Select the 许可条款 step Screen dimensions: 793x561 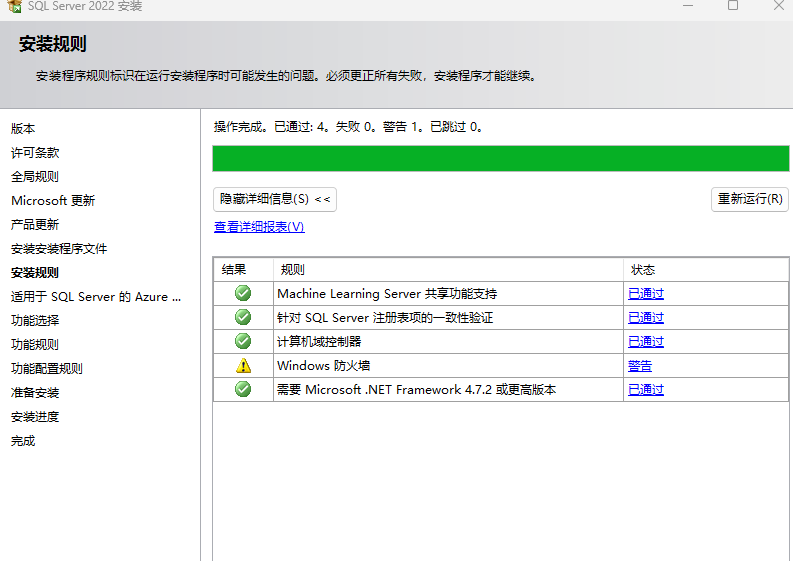point(35,153)
